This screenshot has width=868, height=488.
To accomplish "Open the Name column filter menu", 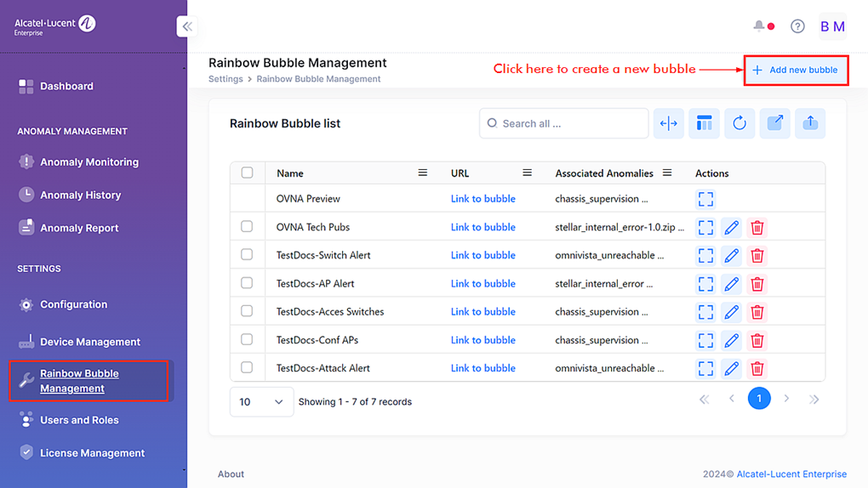I will coord(422,173).
